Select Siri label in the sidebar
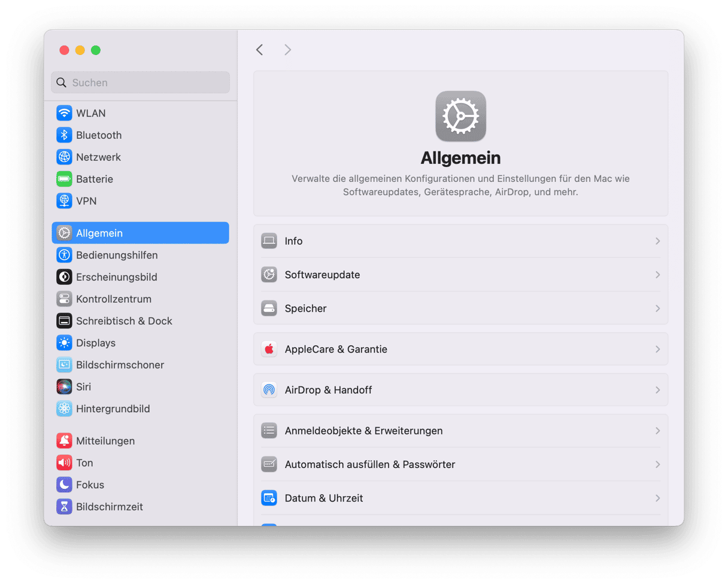Screen dimensions: 728x584 (84, 387)
